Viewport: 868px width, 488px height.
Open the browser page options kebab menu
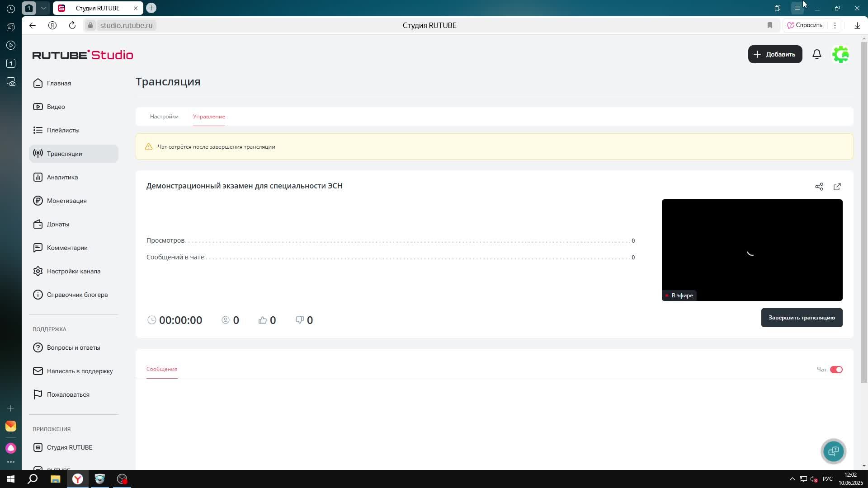(x=835, y=25)
